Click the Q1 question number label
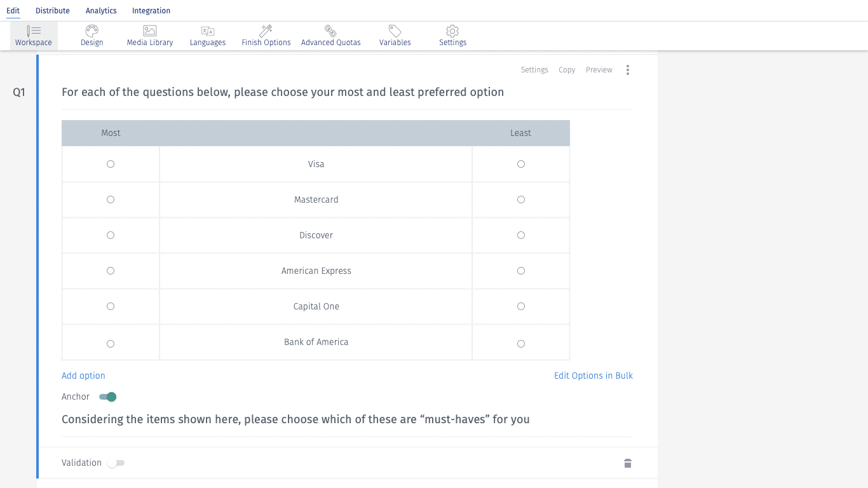This screenshot has width=868, height=488. (19, 92)
